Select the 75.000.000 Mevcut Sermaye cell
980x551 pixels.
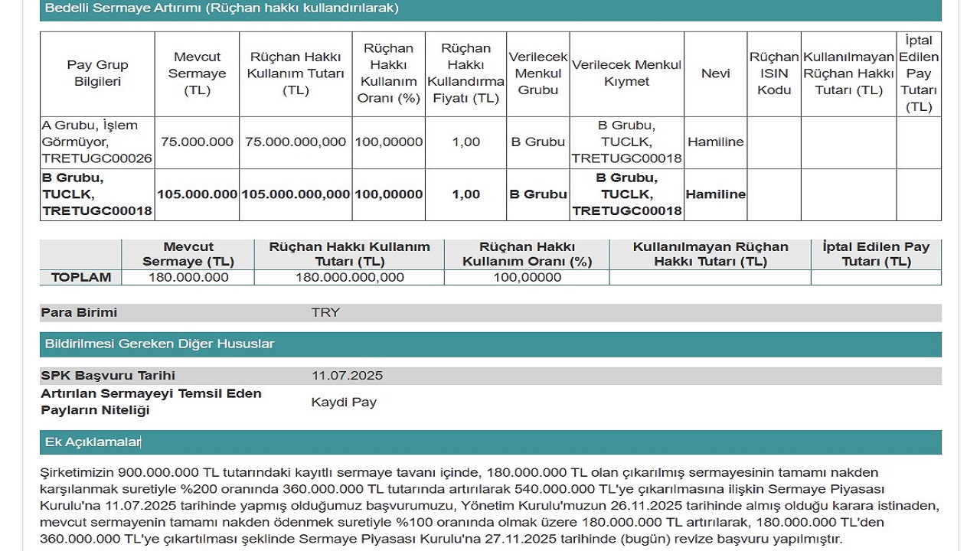pyautogui.click(x=197, y=142)
